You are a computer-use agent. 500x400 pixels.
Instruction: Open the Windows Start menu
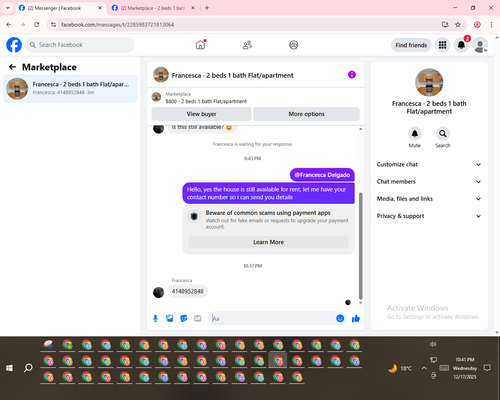click(9, 368)
